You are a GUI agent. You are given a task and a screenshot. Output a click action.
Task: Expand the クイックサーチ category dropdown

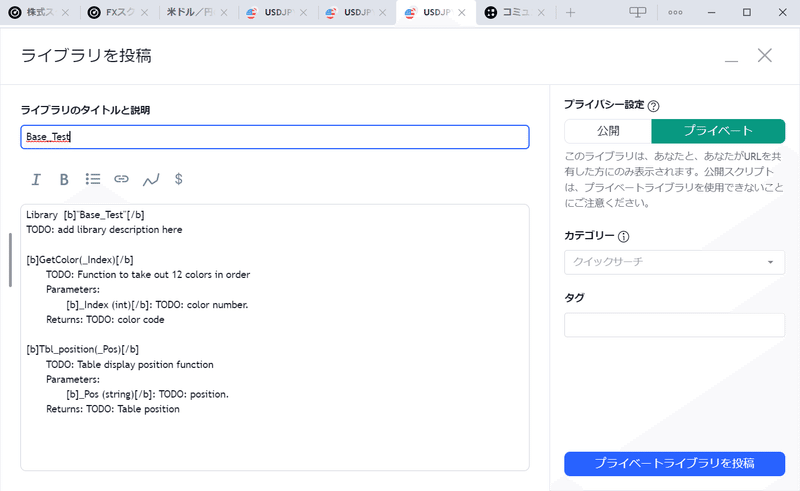[674, 262]
